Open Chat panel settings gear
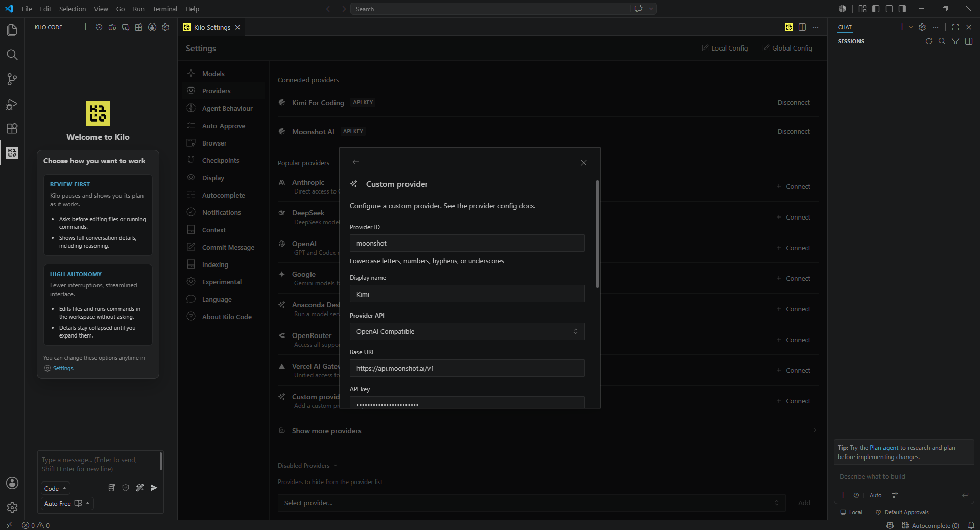Viewport: 980px width, 530px height. click(x=922, y=27)
